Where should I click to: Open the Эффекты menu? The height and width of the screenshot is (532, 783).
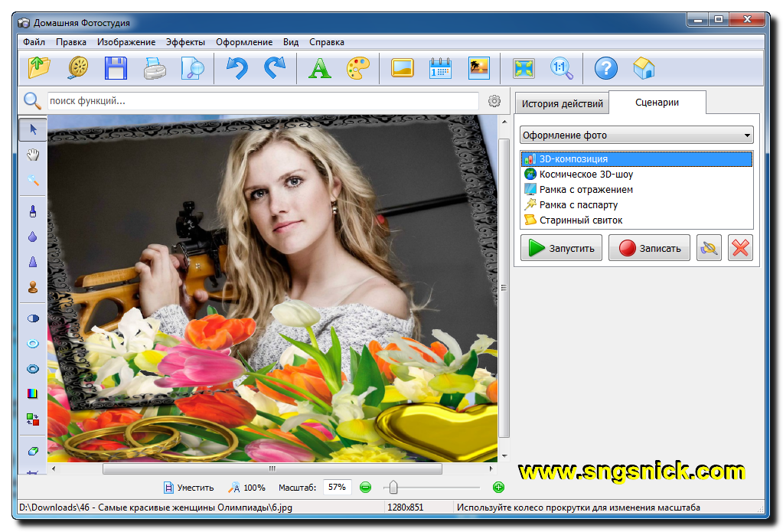tap(185, 42)
